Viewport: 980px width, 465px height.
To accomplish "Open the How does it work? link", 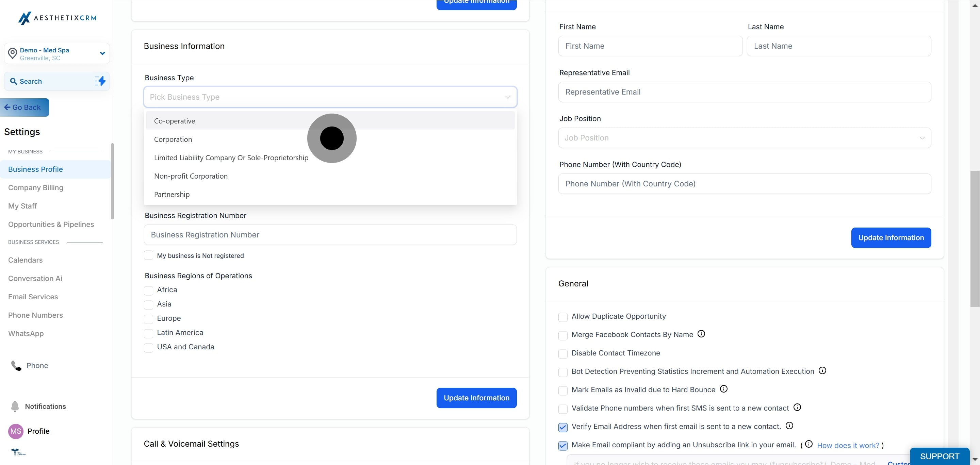I will [848, 445].
